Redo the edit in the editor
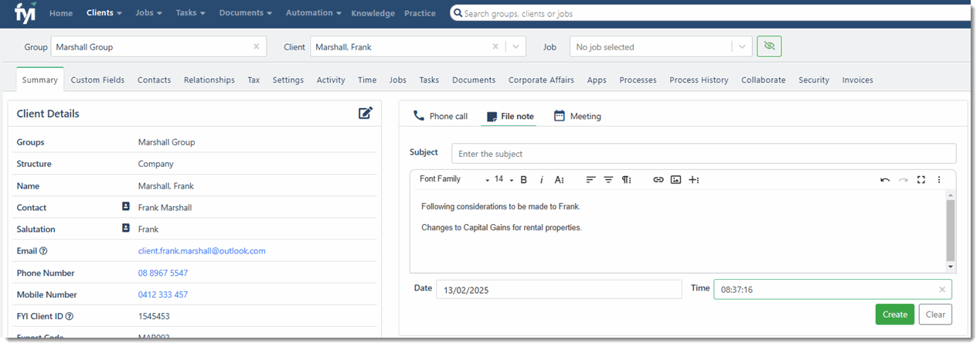 (x=903, y=179)
